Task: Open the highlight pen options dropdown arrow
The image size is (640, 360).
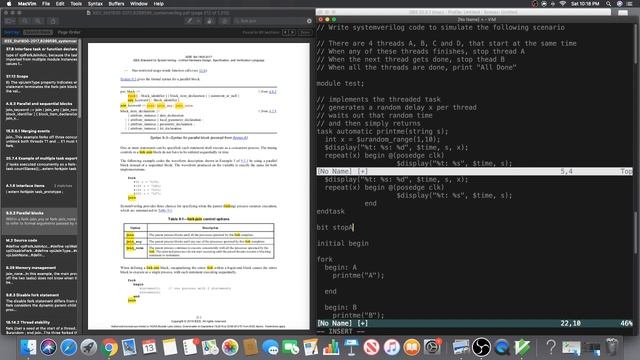Action: pyautogui.click(x=198, y=21)
